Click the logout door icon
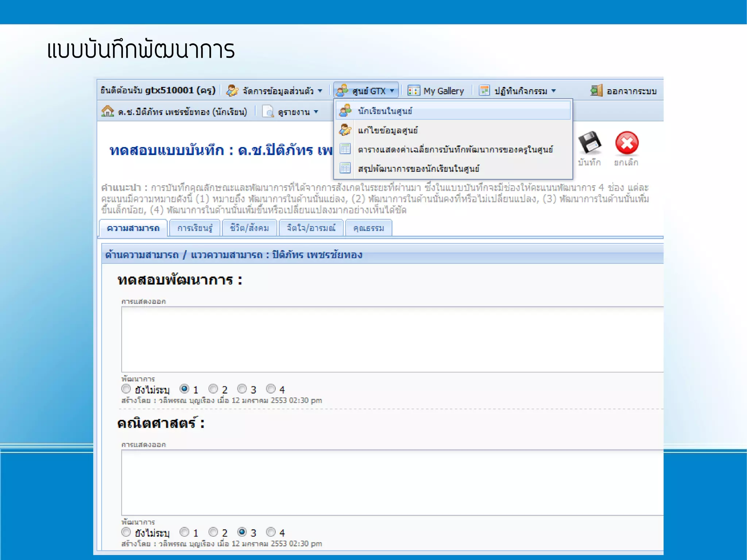Screen dimensions: 747x560 tap(596, 90)
